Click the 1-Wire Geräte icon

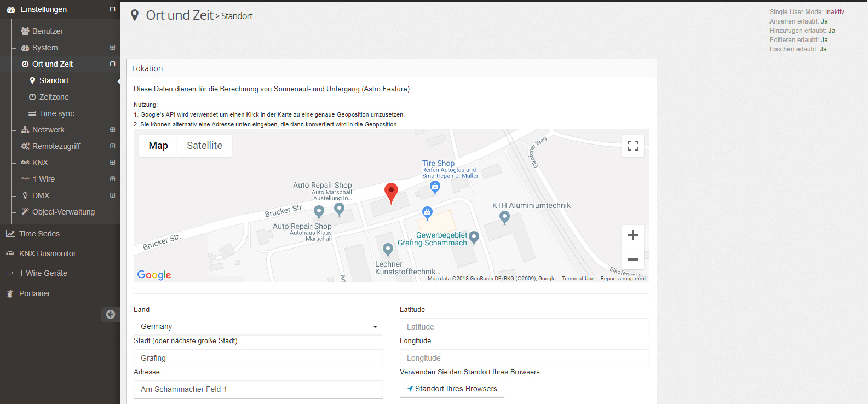coord(10,273)
